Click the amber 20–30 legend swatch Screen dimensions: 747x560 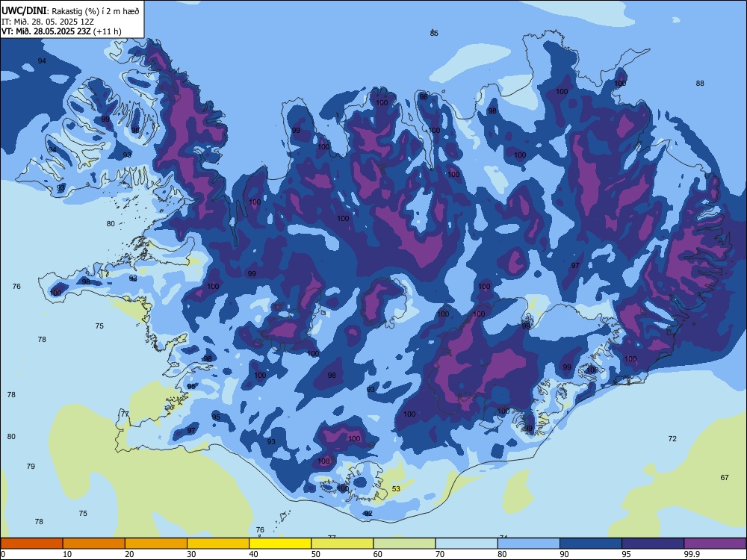pyautogui.click(x=156, y=544)
